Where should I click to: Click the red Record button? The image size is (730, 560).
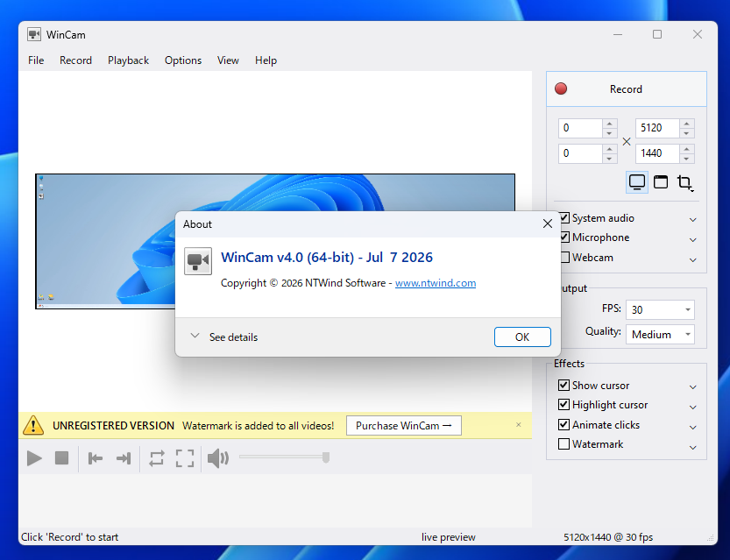coord(627,89)
